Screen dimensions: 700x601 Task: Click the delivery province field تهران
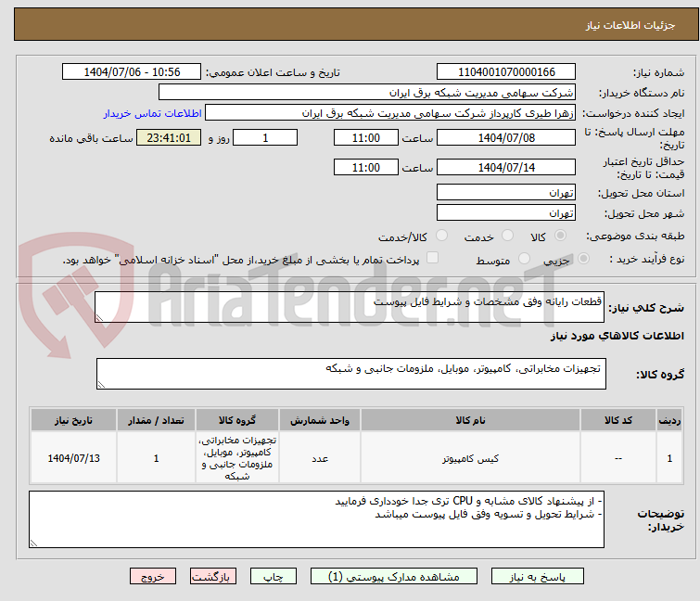coord(506,192)
